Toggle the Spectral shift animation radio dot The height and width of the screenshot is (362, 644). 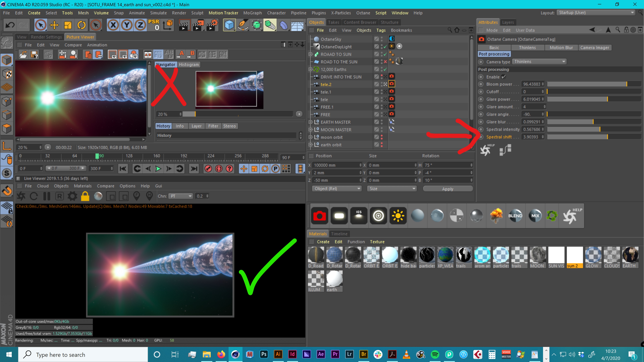pyautogui.click(x=481, y=137)
